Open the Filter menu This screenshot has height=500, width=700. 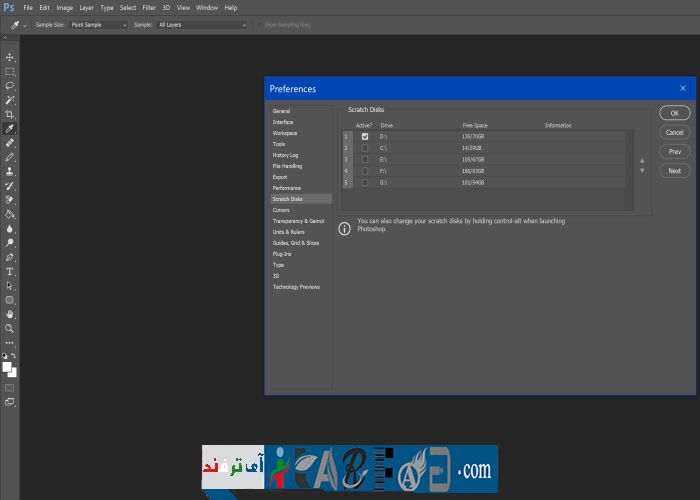coord(149,7)
